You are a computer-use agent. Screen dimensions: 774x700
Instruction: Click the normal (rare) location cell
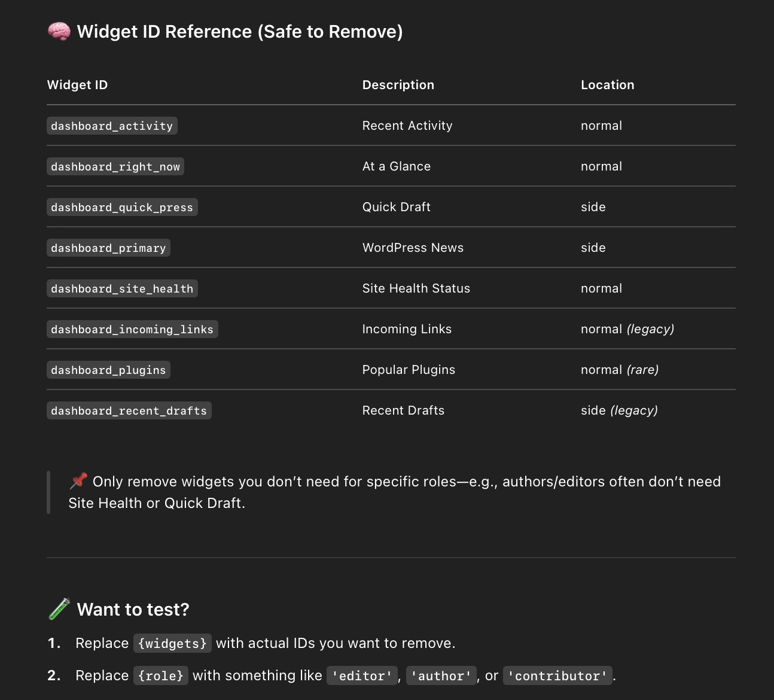click(x=620, y=370)
